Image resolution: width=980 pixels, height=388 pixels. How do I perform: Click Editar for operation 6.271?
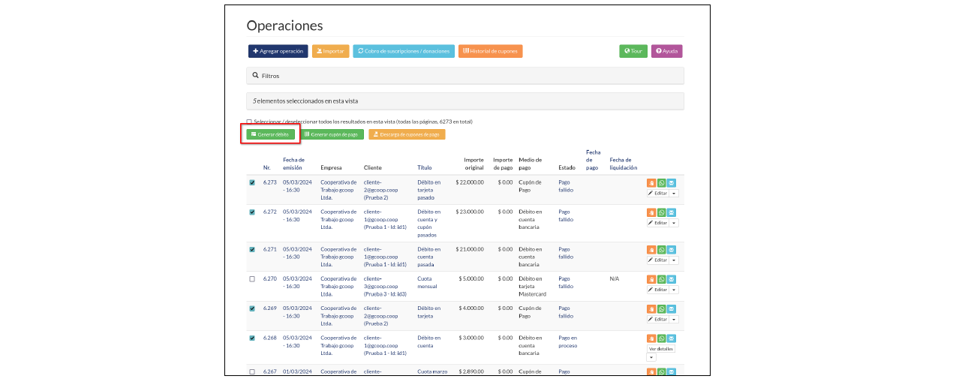coord(658,260)
